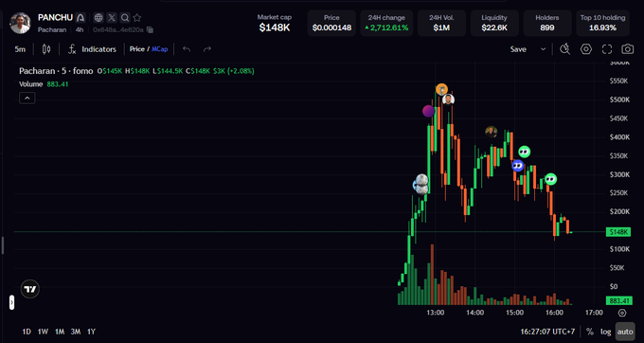Image resolution: width=644 pixels, height=343 pixels.
Task: Open the quick search tool icon
Action: coord(565,49)
